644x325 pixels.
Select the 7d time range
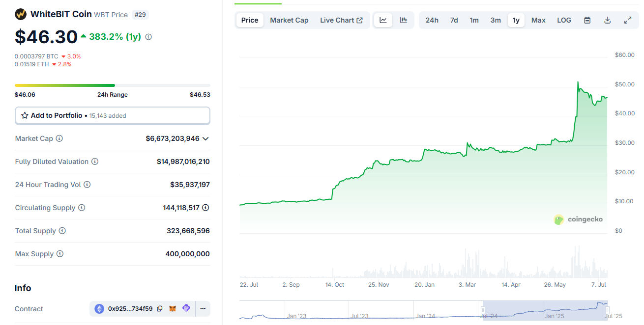[x=454, y=20]
